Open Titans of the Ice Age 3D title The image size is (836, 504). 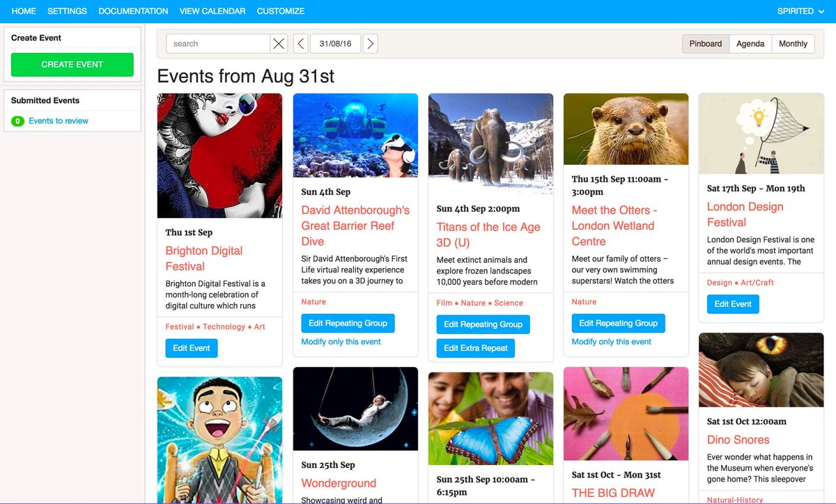click(488, 235)
